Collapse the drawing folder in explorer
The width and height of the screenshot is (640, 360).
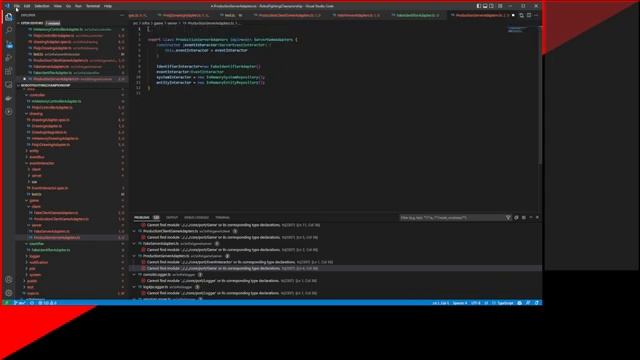coord(36,114)
